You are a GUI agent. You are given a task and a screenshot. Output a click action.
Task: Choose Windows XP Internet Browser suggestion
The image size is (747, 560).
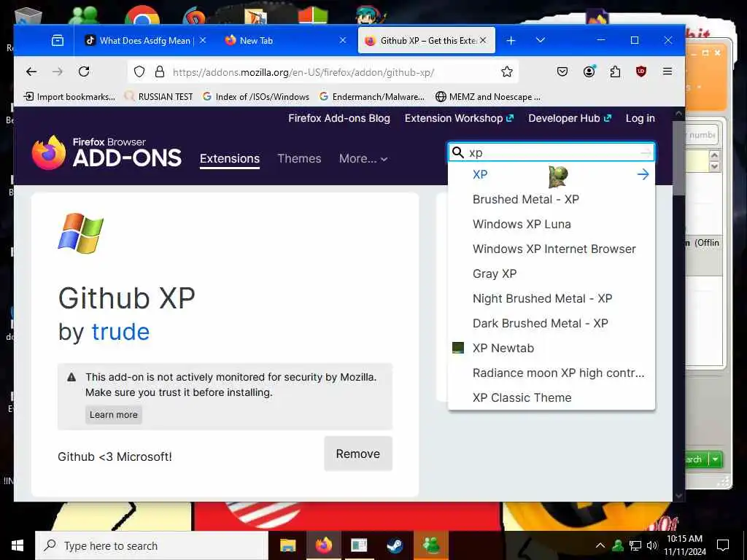[x=551, y=249]
